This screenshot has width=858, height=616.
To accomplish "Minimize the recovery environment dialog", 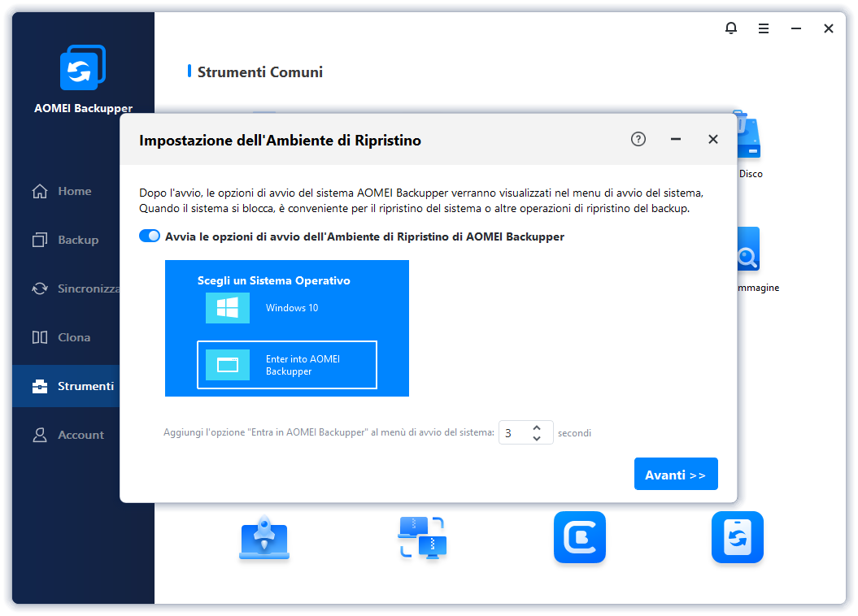I will click(676, 140).
